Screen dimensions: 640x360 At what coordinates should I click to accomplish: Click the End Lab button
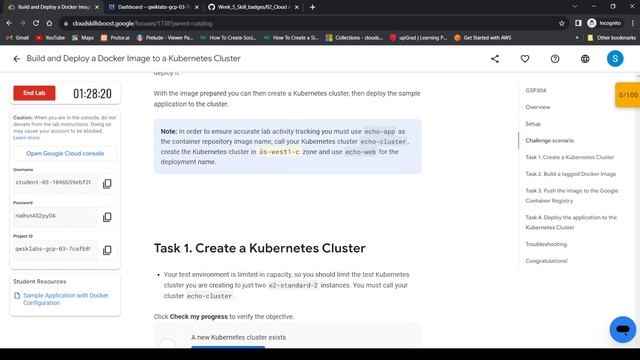tap(34, 93)
